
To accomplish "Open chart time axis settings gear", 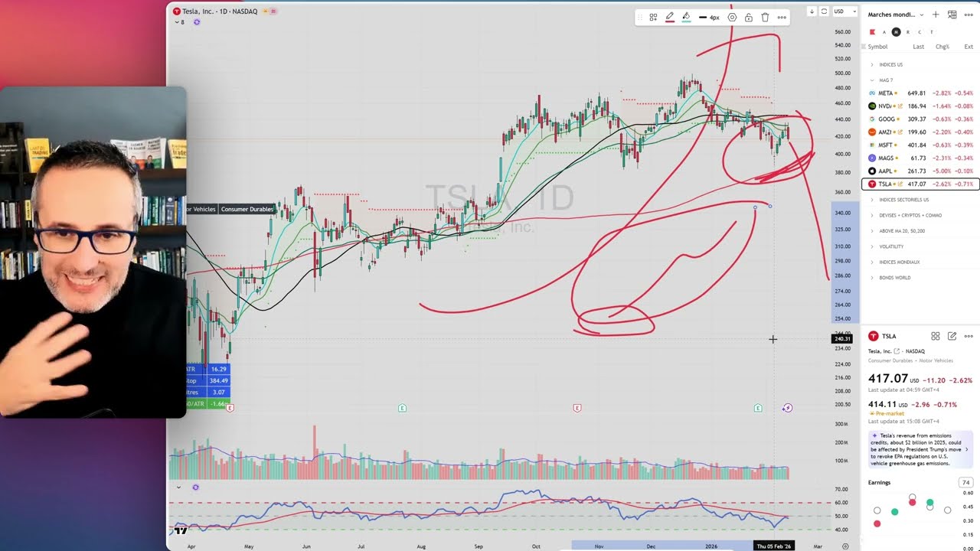I will pyautogui.click(x=845, y=546).
